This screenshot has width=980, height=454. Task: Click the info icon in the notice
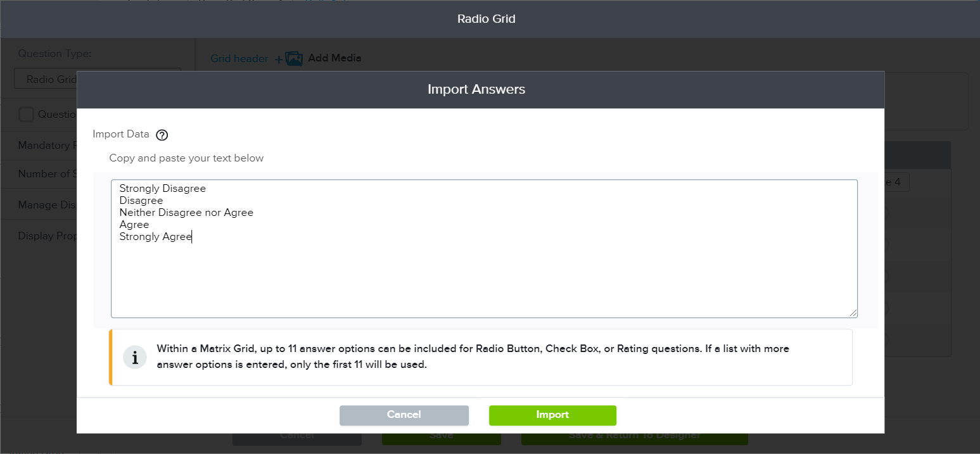135,358
